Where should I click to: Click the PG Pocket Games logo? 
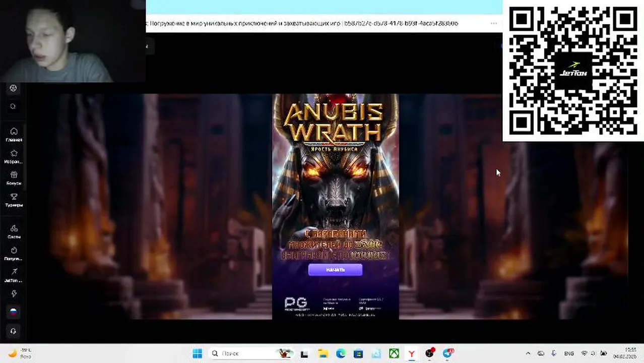(296, 304)
